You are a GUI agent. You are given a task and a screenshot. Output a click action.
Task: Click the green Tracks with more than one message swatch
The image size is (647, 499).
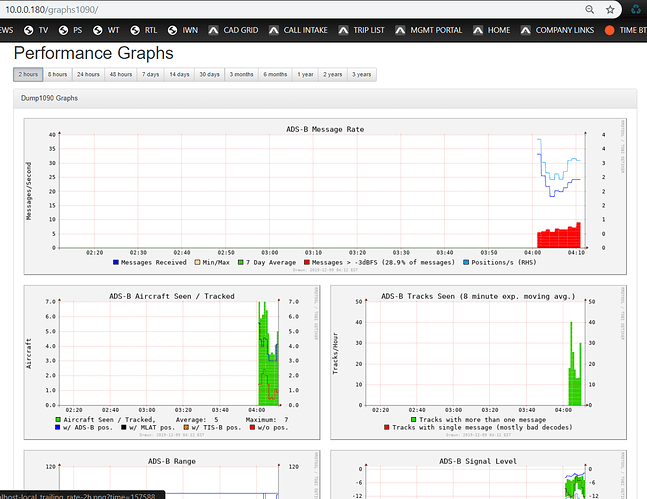[413, 420]
